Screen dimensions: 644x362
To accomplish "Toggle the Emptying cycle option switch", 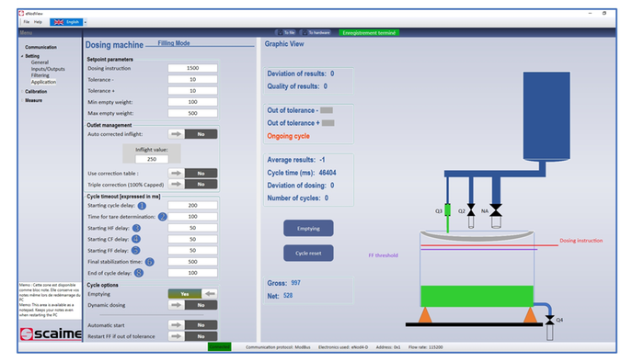I will tap(192, 294).
